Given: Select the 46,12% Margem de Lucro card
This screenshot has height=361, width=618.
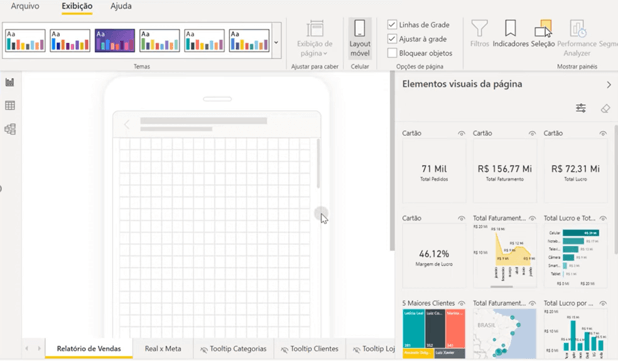Looking at the screenshot, I should (434, 256).
